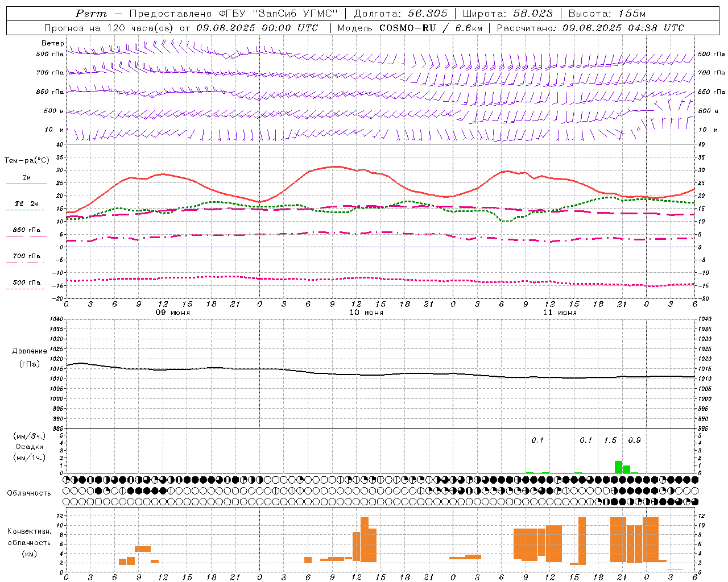Click the "Ветер" wind panel label
The image size is (728, 582).
pos(52,43)
